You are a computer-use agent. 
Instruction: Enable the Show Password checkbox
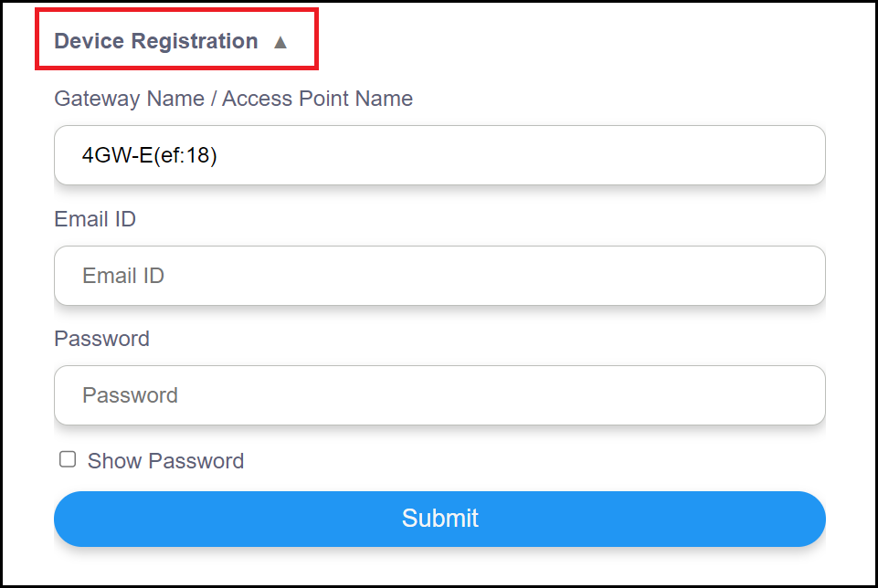pyautogui.click(x=68, y=459)
